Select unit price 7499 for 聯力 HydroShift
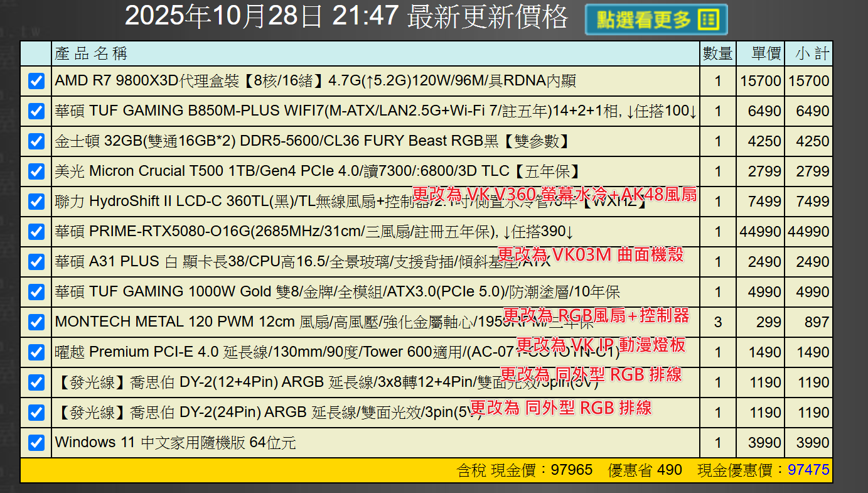Image resolution: width=868 pixels, height=493 pixels. pos(764,202)
